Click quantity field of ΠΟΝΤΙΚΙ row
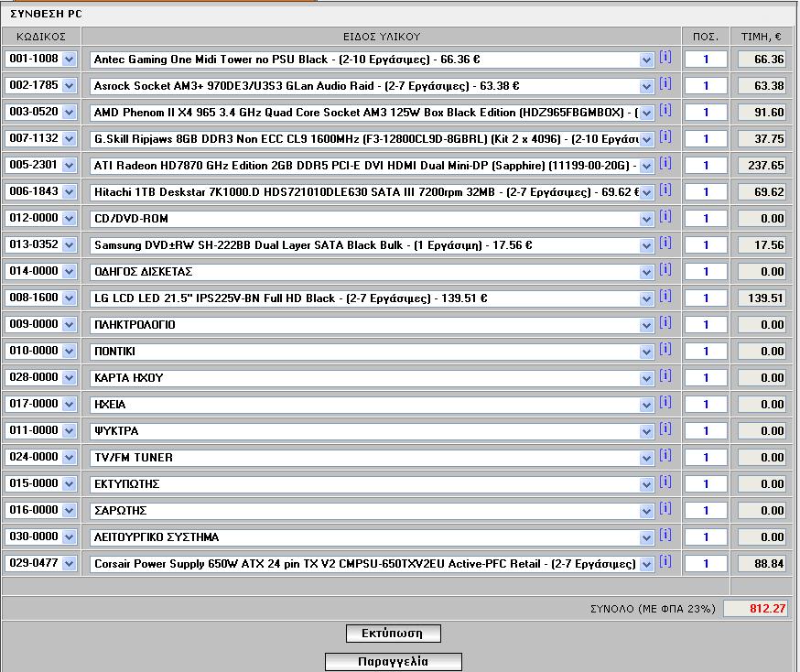 point(706,351)
